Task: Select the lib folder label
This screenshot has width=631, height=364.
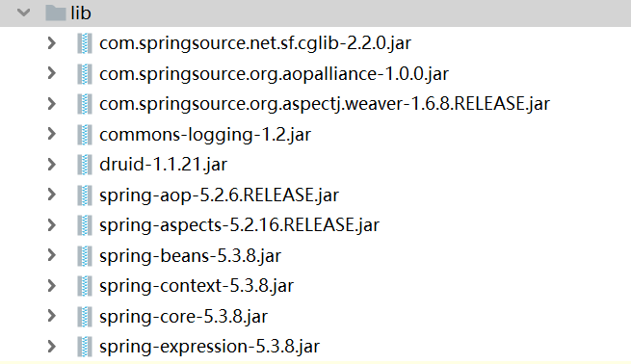Action: [x=81, y=13]
